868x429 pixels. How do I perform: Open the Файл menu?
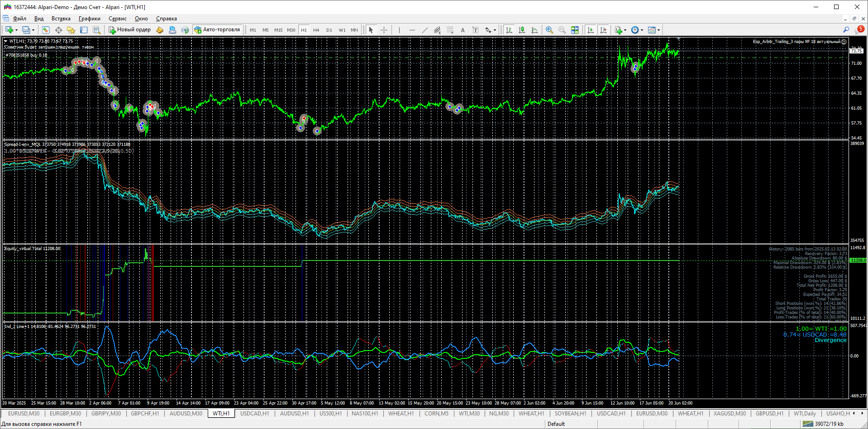(19, 19)
